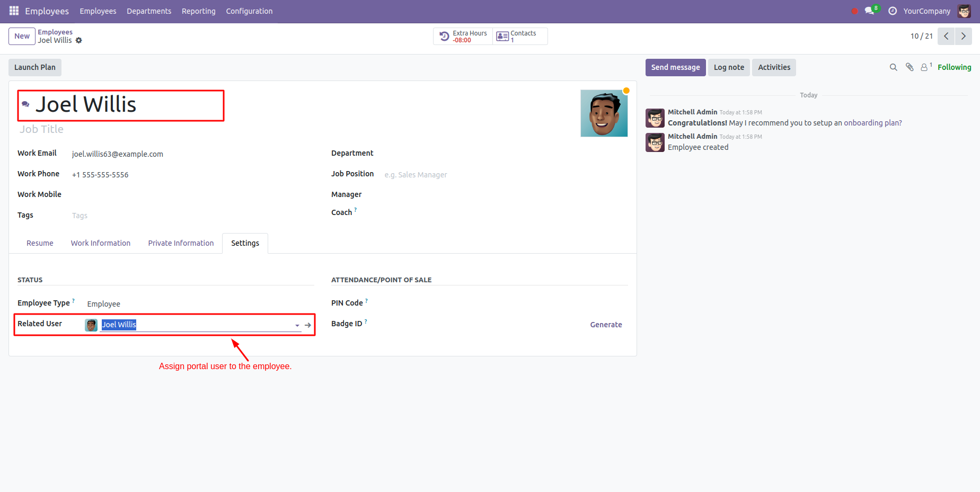Click the employee avatar photo
980x492 pixels.
pos(604,113)
